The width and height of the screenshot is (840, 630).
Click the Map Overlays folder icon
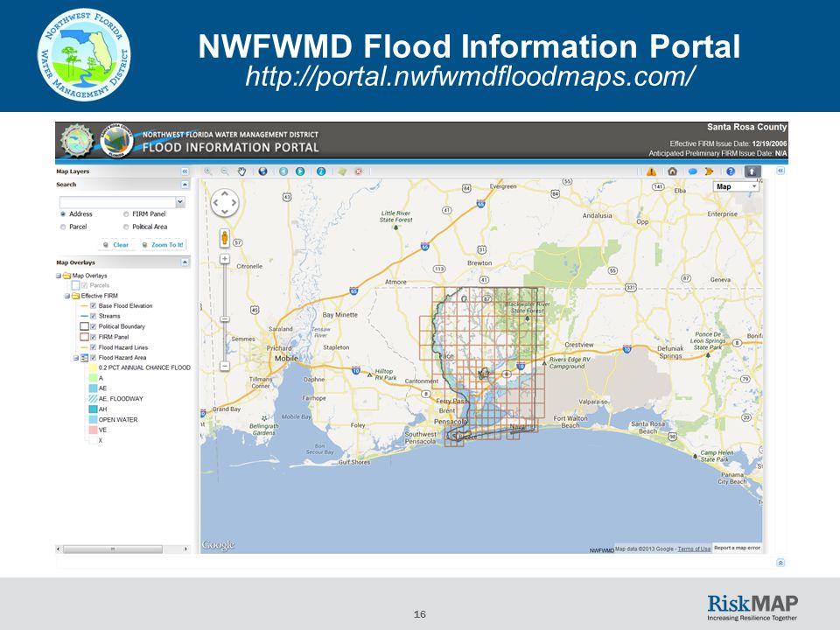[x=67, y=276]
